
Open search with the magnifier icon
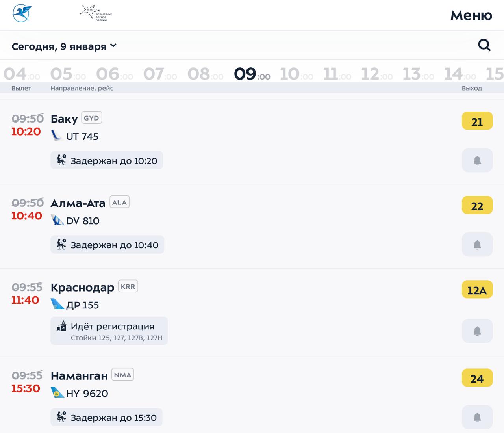coord(484,45)
